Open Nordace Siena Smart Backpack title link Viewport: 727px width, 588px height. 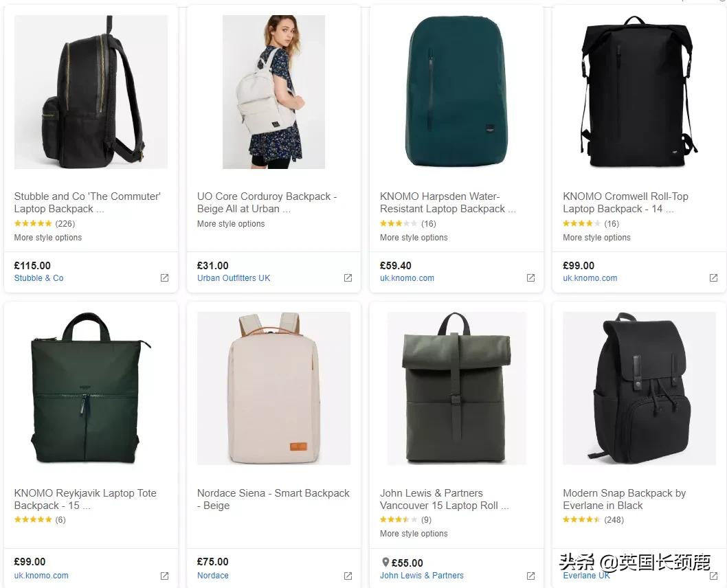coord(273,499)
